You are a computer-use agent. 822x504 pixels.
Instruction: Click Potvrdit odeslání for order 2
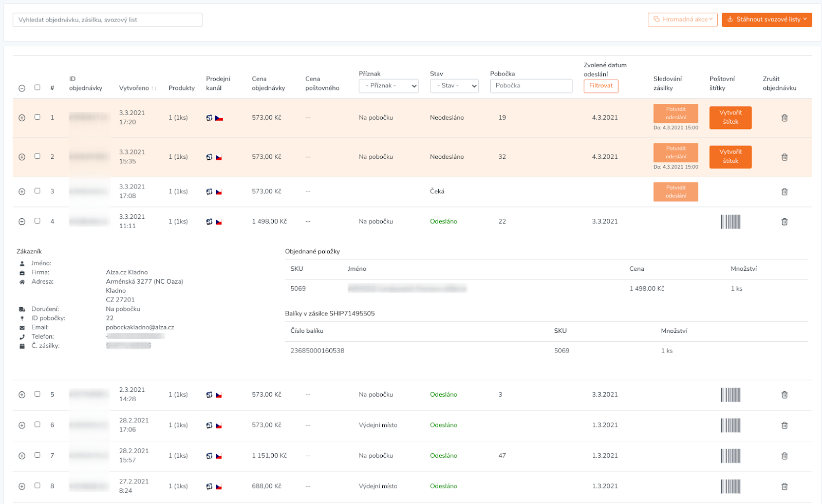676,153
